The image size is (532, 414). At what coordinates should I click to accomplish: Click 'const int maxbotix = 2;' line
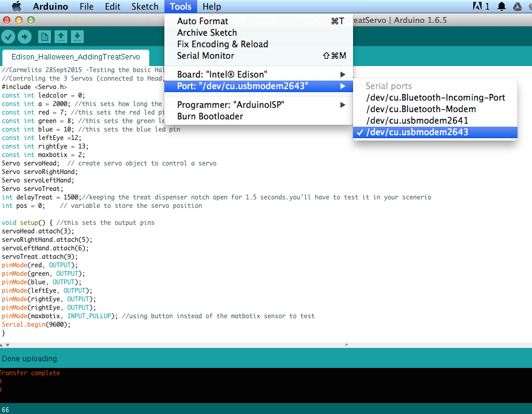pyautogui.click(x=43, y=155)
